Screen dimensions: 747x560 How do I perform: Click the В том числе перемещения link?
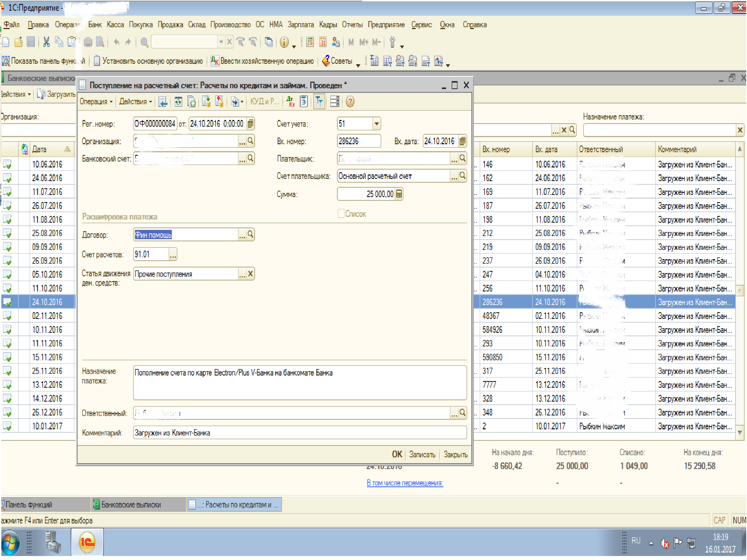pyautogui.click(x=404, y=483)
